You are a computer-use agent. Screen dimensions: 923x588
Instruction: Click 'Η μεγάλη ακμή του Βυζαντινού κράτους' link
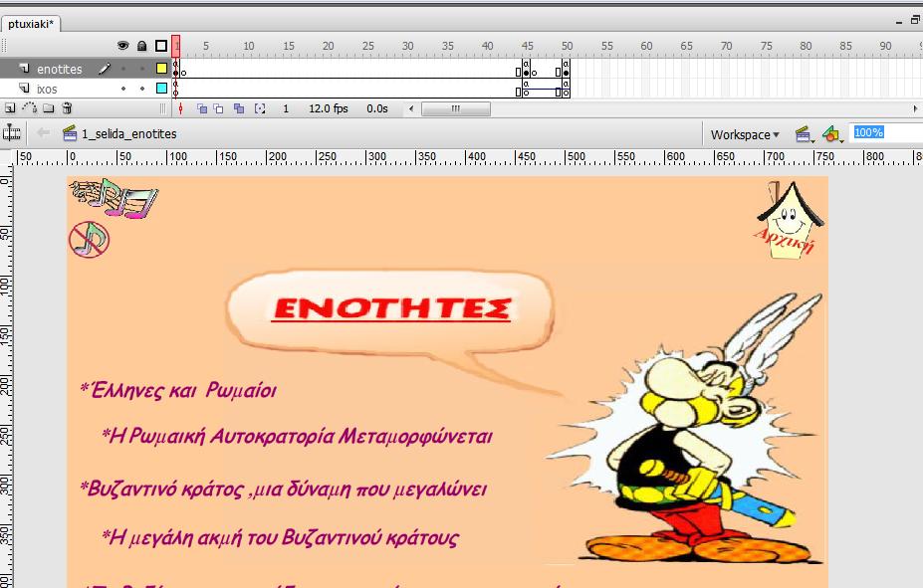[280, 537]
